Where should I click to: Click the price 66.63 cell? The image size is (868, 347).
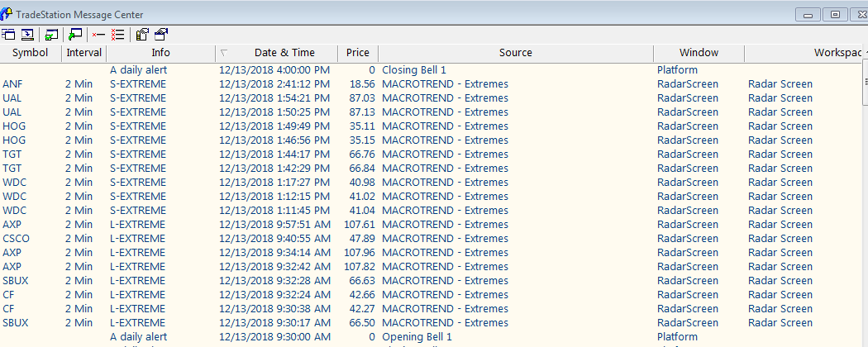pyautogui.click(x=362, y=281)
